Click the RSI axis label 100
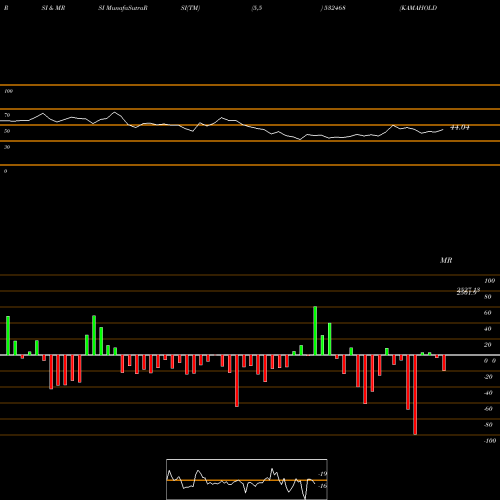The image size is (500, 500). 8,91
